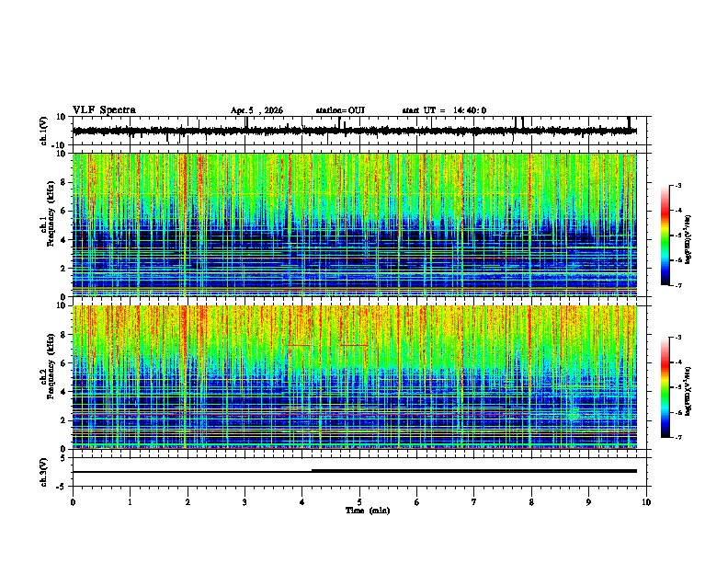Click the 'Time (min)' axis label
Image resolution: width=728 pixels, height=563 pixels.
[368, 511]
